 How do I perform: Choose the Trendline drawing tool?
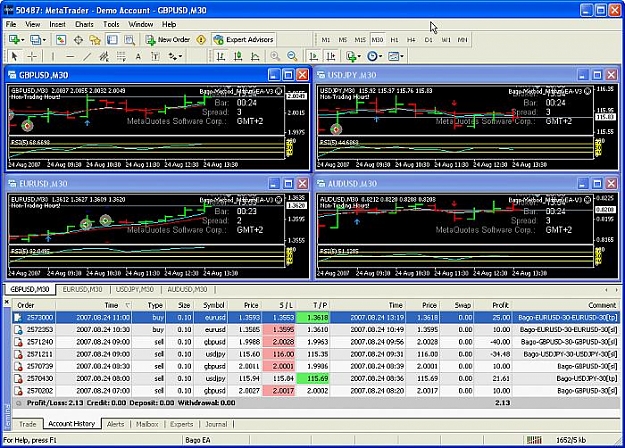(x=87, y=56)
